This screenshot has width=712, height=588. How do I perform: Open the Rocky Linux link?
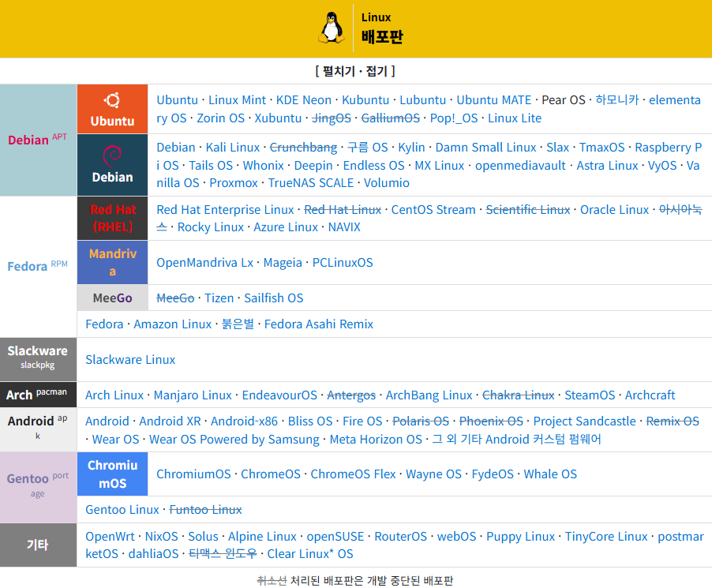pyautogui.click(x=211, y=227)
